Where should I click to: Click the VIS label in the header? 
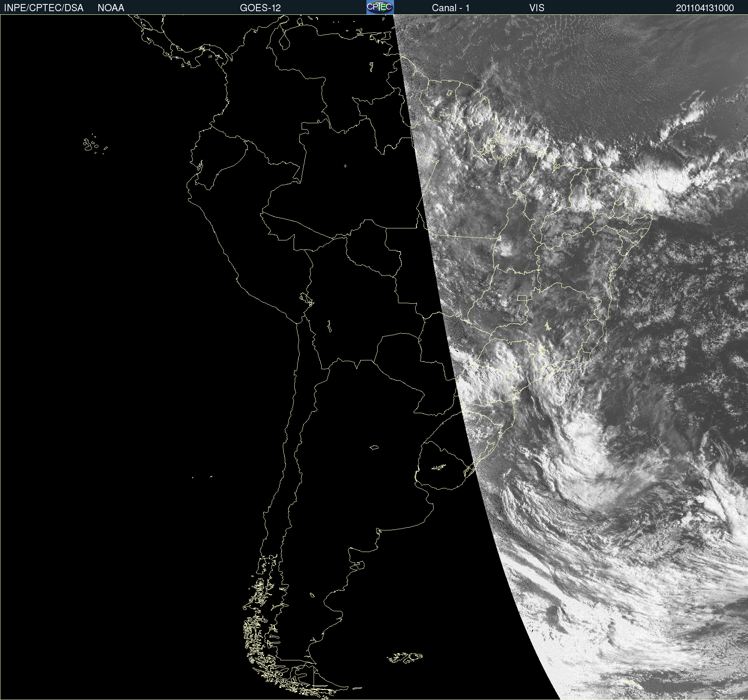point(537,8)
